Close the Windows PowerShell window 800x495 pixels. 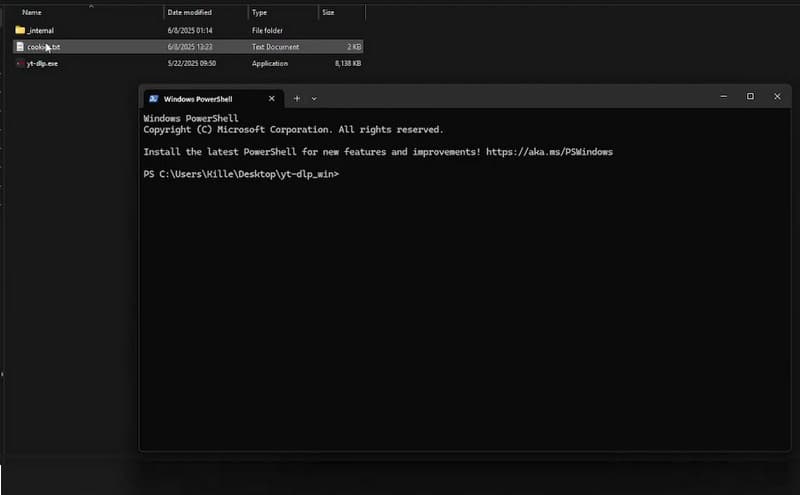[x=777, y=96]
